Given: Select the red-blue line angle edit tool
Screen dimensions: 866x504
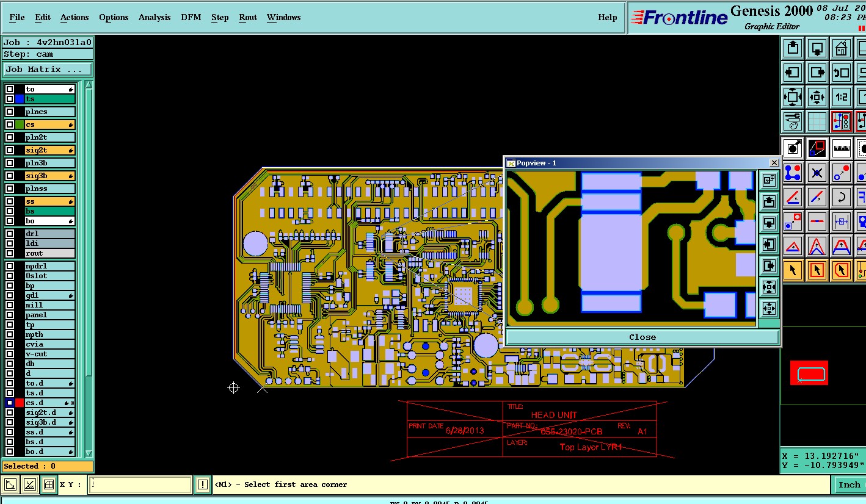Looking at the screenshot, I should 793,197.
